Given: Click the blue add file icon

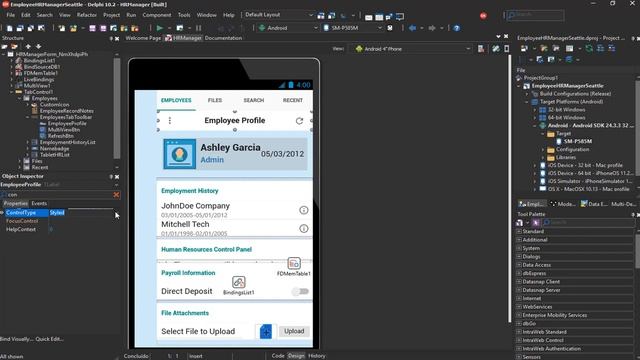Looking at the screenshot, I should (266, 331).
